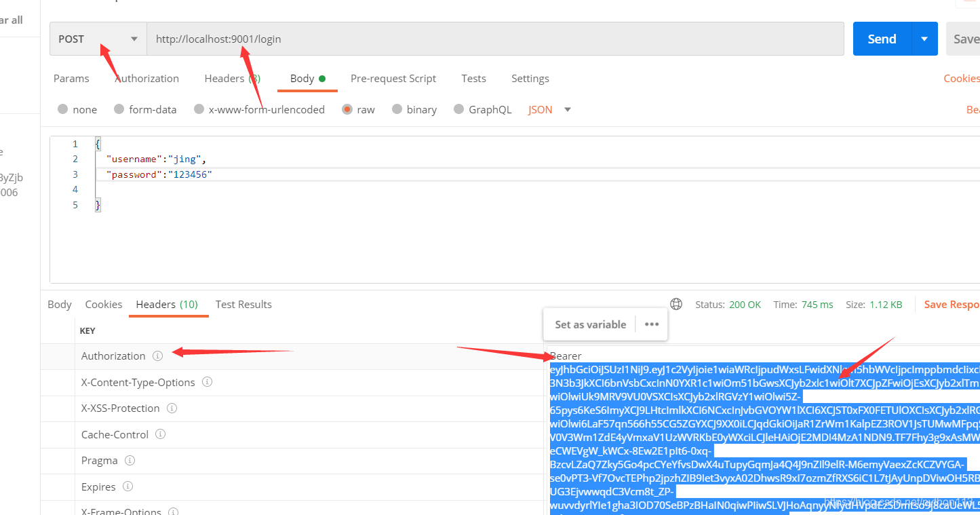Viewport: 980px width, 515px height.
Task: Send the request
Action: click(x=882, y=39)
